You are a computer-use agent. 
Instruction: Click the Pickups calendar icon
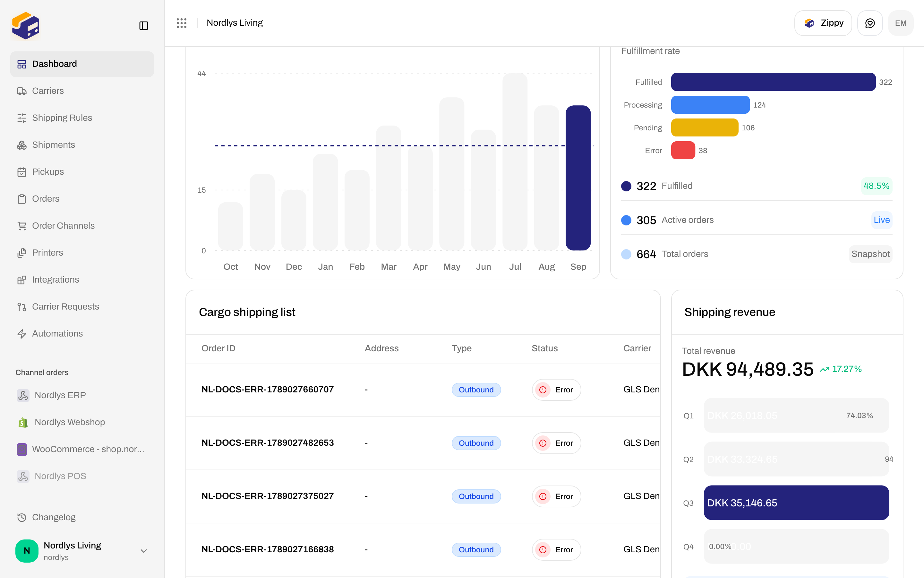pyautogui.click(x=22, y=172)
